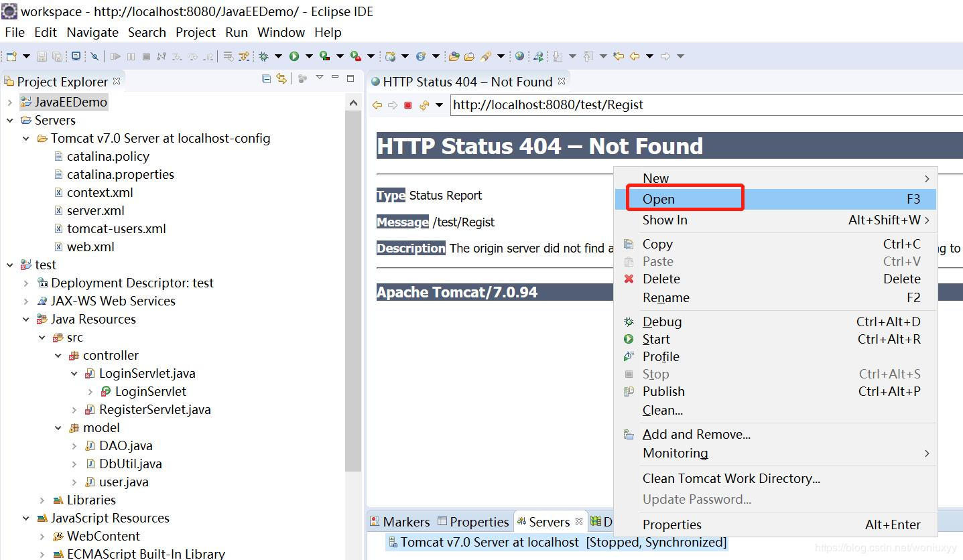963x560 pixels.
Task: Click the Drop to Frame icon
Action: [228, 56]
